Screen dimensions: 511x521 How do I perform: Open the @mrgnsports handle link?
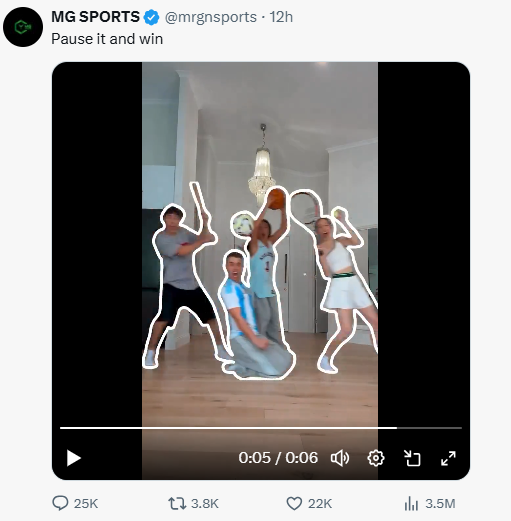click(x=211, y=17)
